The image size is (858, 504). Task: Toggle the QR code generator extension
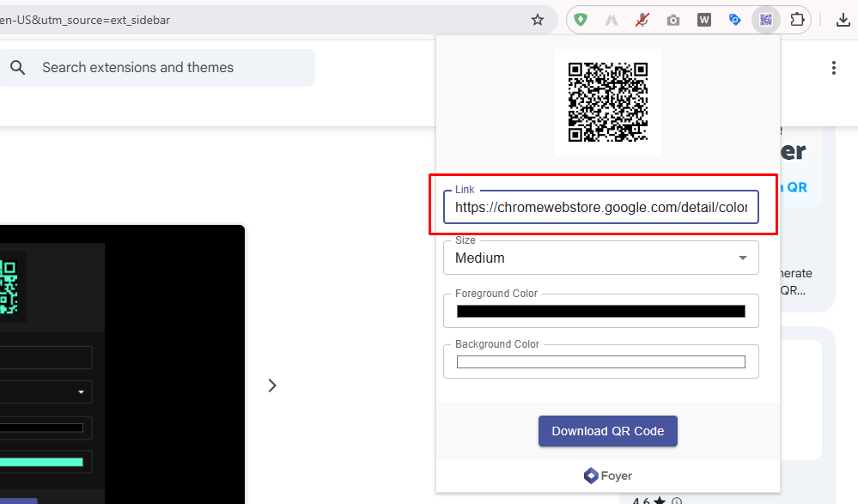coord(765,21)
